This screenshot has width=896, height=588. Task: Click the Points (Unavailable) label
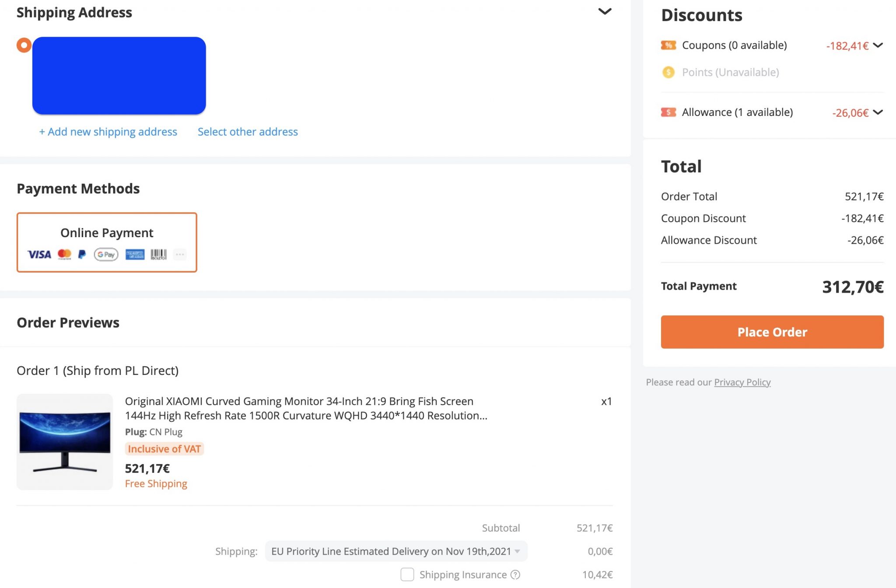[x=731, y=72]
